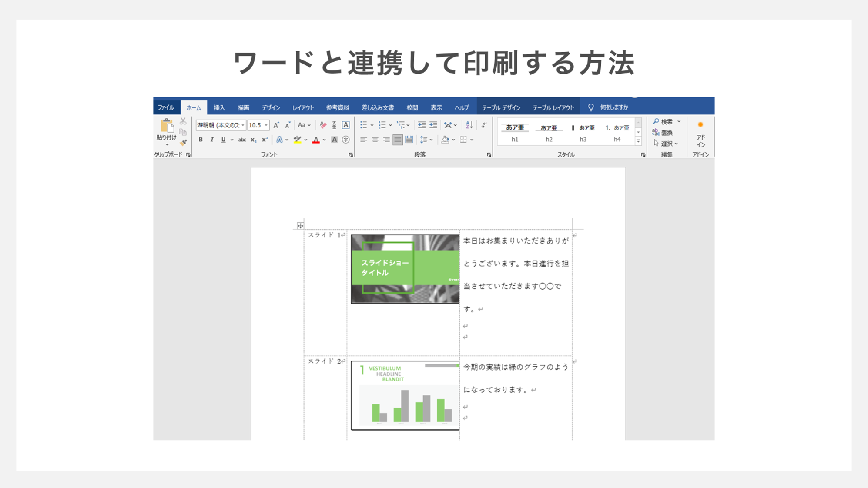868x488 pixels.
Task: Switch to the レイアウト tab
Action: point(303,107)
